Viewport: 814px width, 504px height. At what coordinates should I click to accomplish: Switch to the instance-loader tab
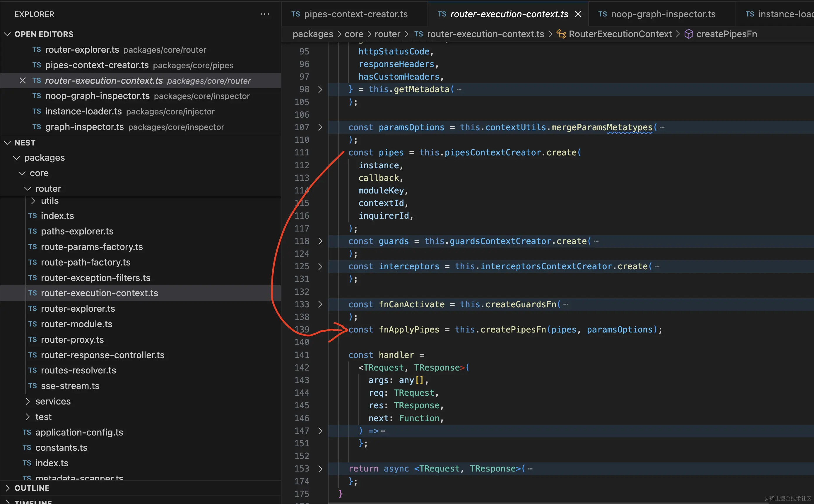(775, 14)
